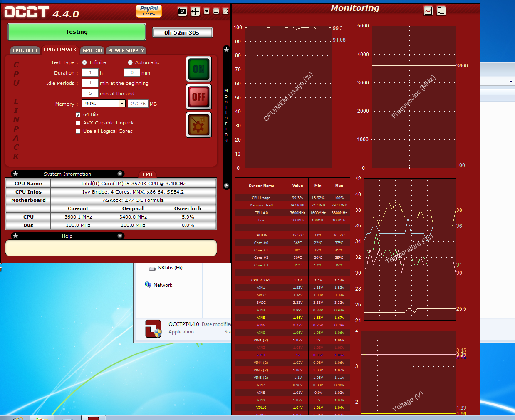Stop the test with the red OFF button
Image resolution: width=515 pixels, height=420 pixels.
(x=199, y=97)
